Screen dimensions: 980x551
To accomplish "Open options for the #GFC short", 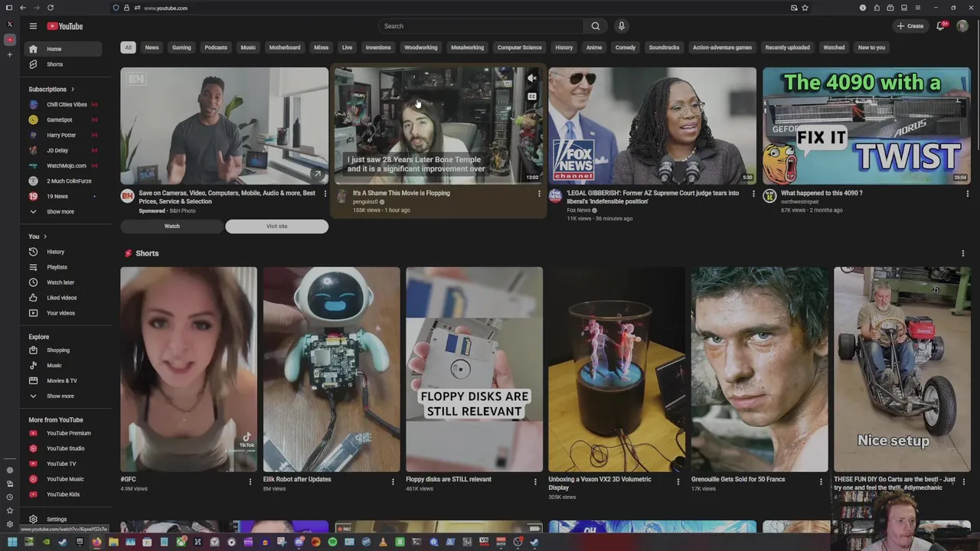I will coord(250,481).
